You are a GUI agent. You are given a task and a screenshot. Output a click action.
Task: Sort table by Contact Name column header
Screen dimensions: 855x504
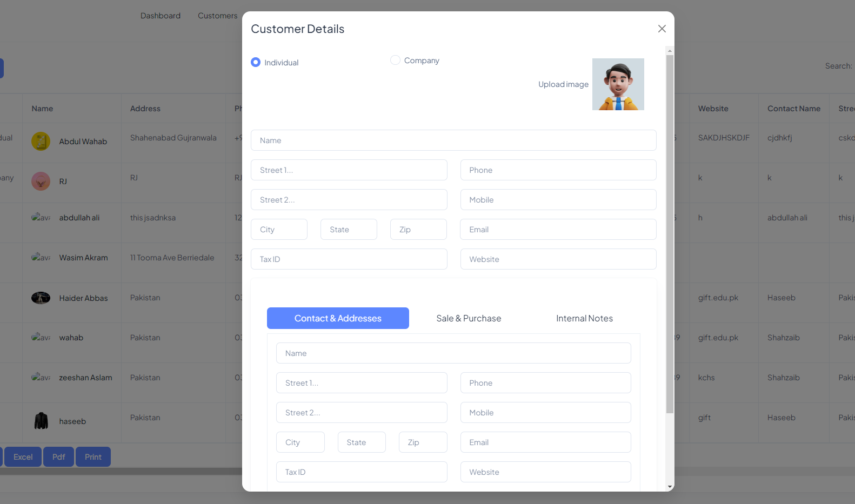point(794,109)
